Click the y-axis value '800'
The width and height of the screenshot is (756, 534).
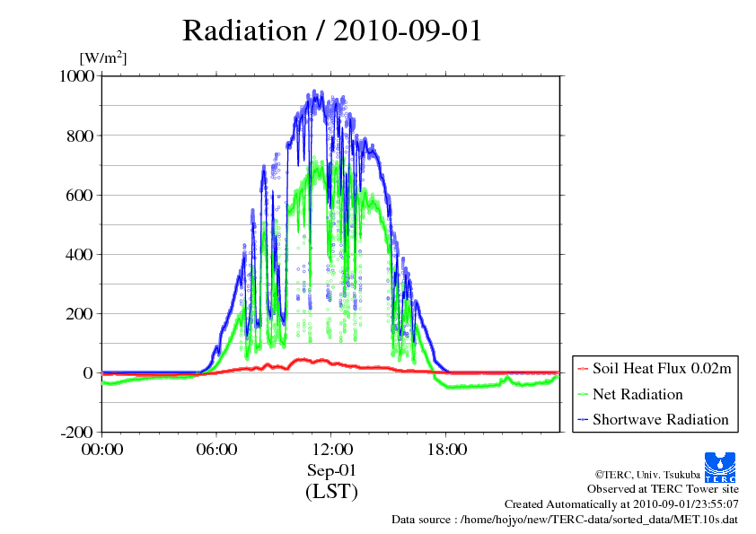tap(80, 136)
